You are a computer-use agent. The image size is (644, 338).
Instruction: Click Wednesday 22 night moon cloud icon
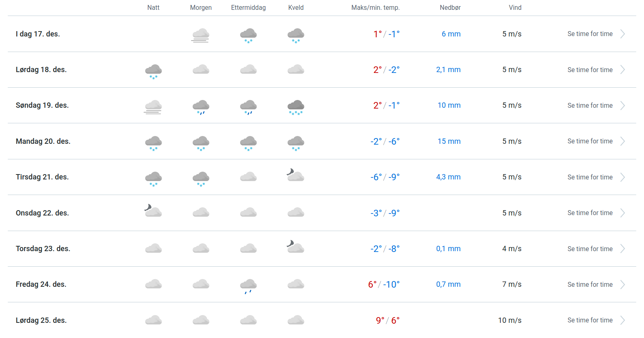pos(153,211)
